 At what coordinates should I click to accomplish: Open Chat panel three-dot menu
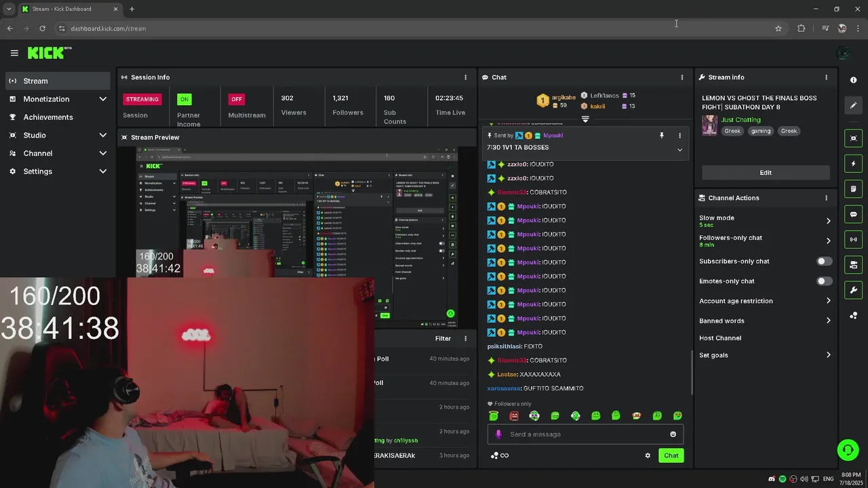(682, 77)
